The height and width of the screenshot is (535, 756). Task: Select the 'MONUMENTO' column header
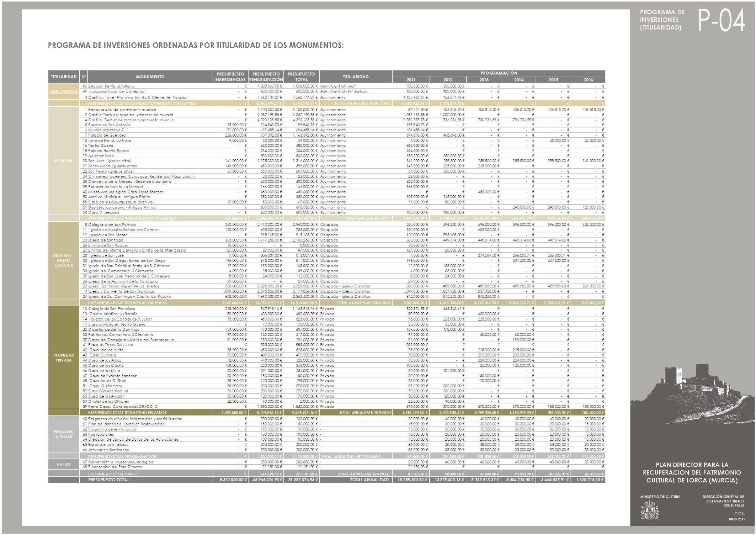tap(150, 77)
